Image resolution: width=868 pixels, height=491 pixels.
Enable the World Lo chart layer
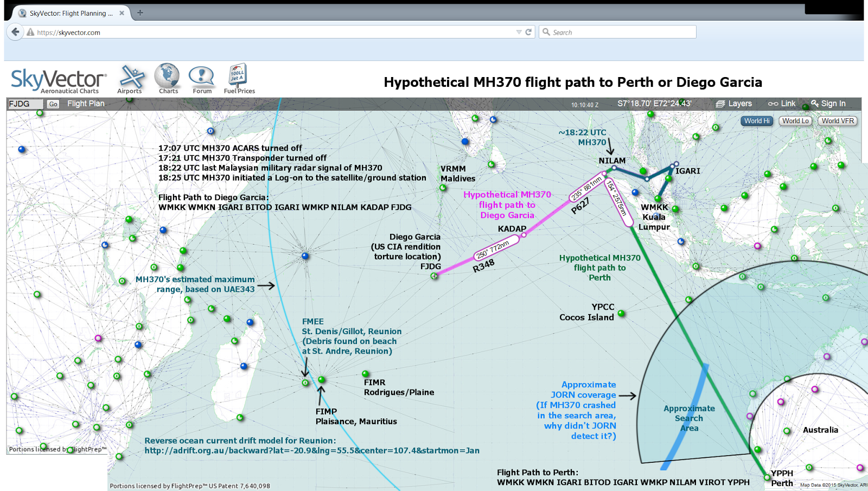(795, 121)
